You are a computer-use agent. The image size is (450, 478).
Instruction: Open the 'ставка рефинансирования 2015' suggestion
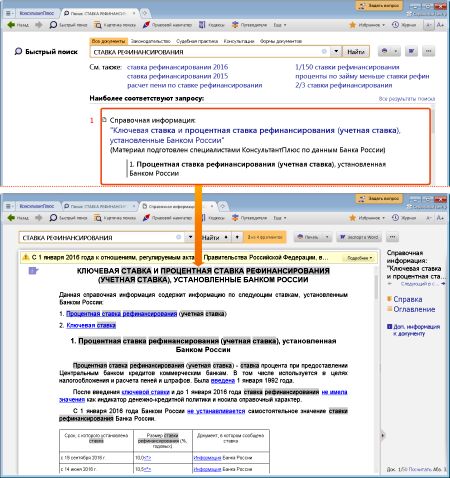pos(177,76)
